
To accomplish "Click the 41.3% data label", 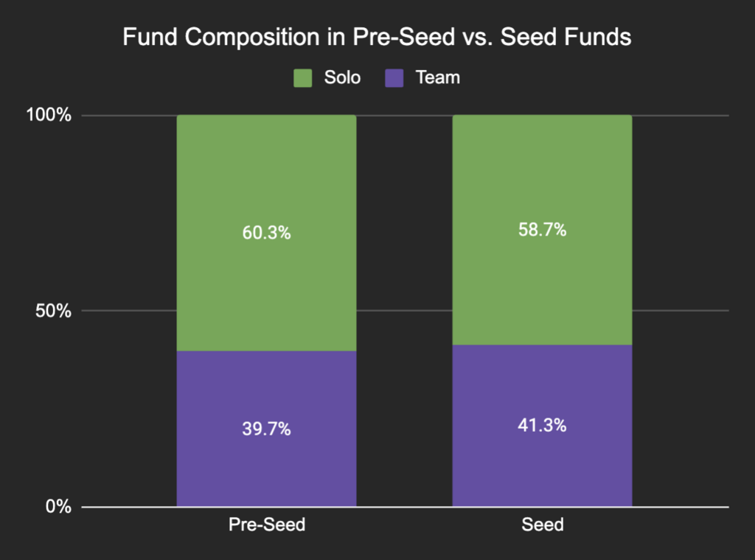I will pos(542,425).
